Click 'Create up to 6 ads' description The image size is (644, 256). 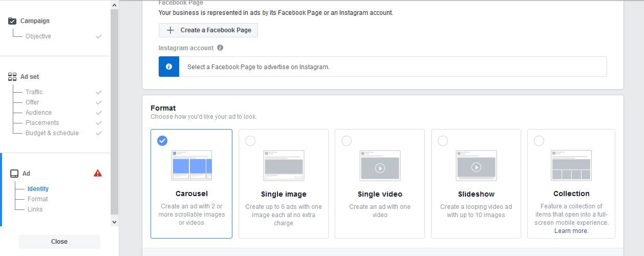[284, 215]
